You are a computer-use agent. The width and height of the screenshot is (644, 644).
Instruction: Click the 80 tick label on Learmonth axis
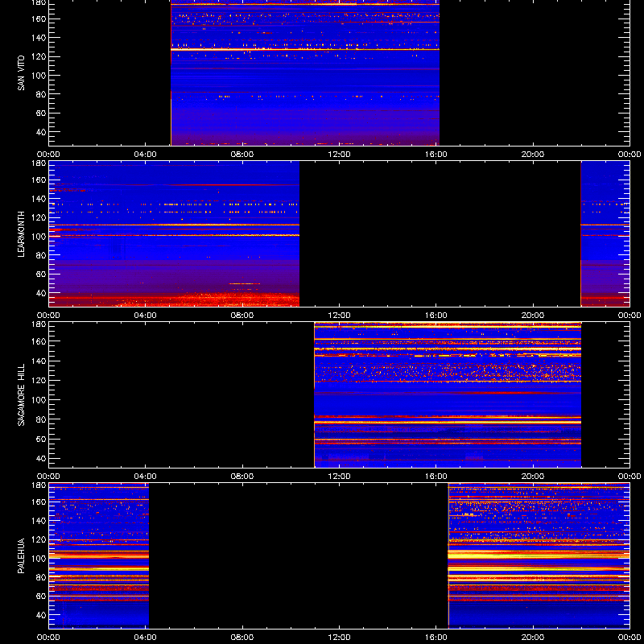pyautogui.click(x=41, y=255)
